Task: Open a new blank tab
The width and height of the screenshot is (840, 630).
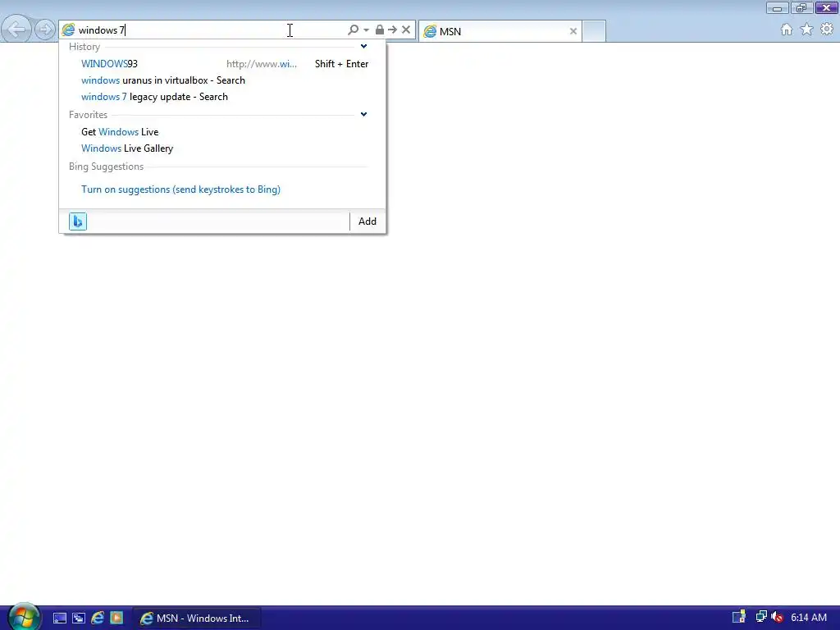Action: [594, 31]
